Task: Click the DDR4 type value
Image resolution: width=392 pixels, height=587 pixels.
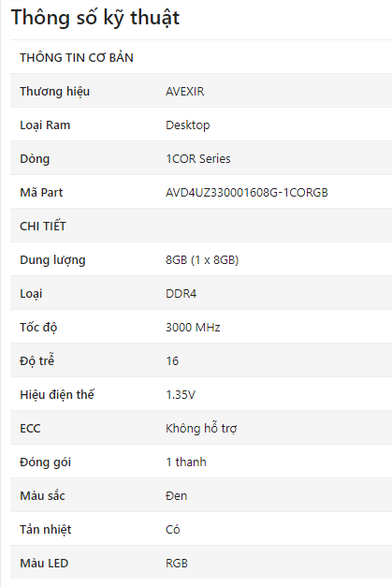Action: click(x=181, y=294)
